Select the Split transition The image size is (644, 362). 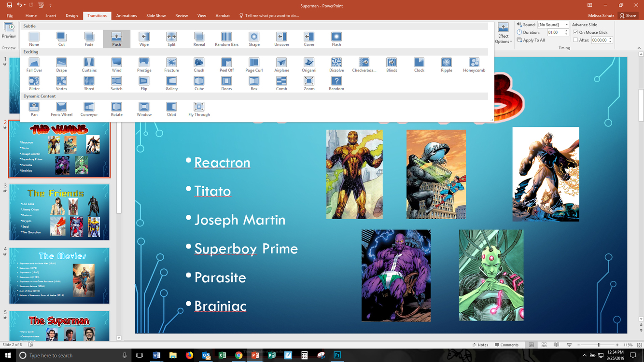point(171,39)
